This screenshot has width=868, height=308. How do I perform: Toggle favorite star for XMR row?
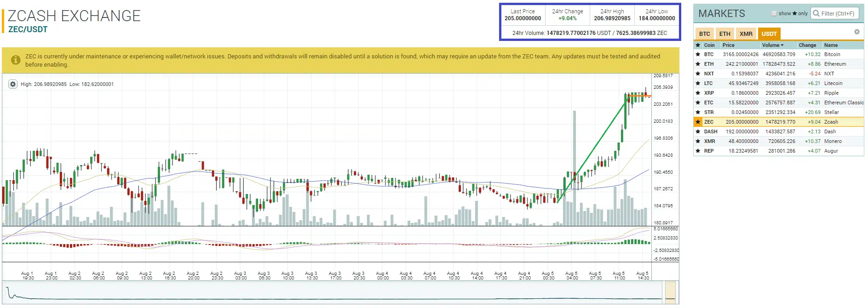pos(698,141)
